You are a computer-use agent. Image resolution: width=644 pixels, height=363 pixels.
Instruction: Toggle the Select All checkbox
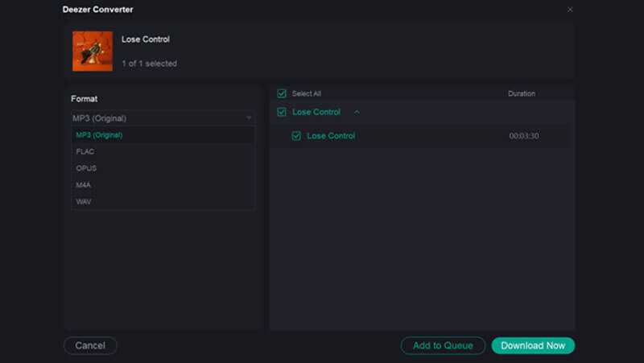[x=282, y=93]
